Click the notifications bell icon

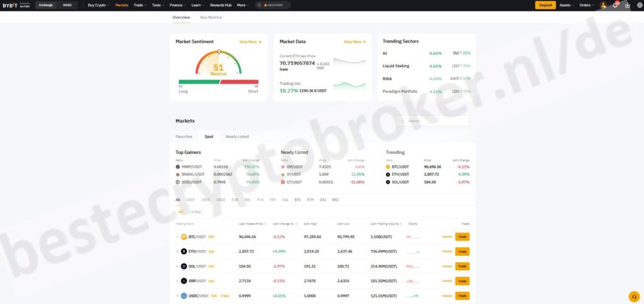pyautogui.click(x=615, y=5)
